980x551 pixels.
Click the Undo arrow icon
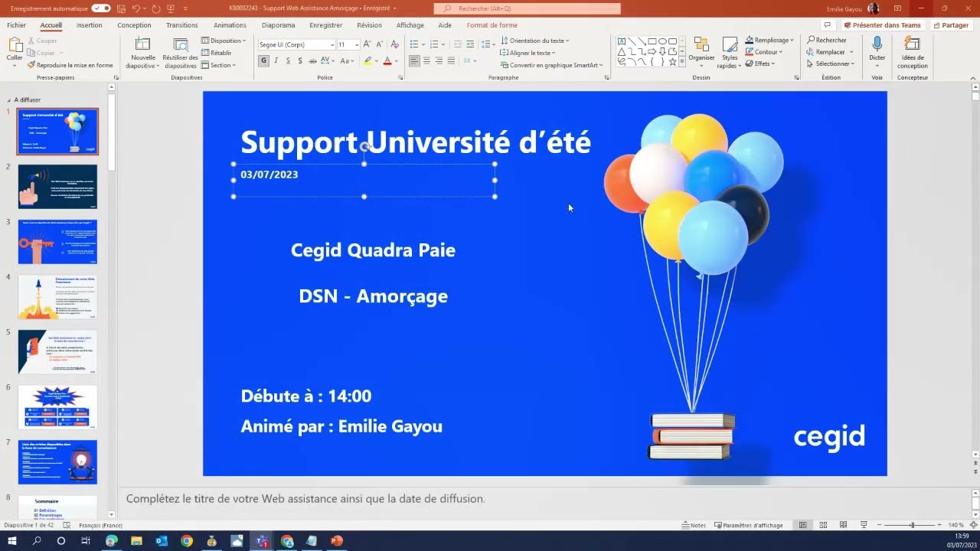[136, 8]
